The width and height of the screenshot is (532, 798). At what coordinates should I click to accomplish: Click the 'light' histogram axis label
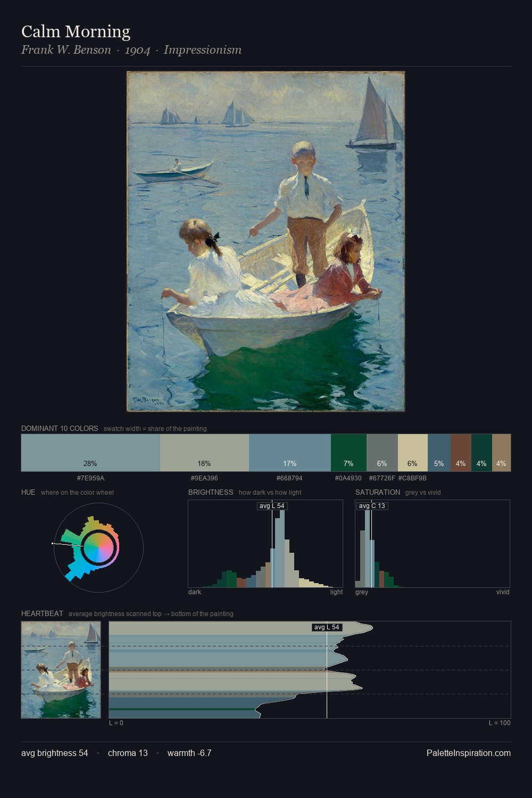coord(337,592)
